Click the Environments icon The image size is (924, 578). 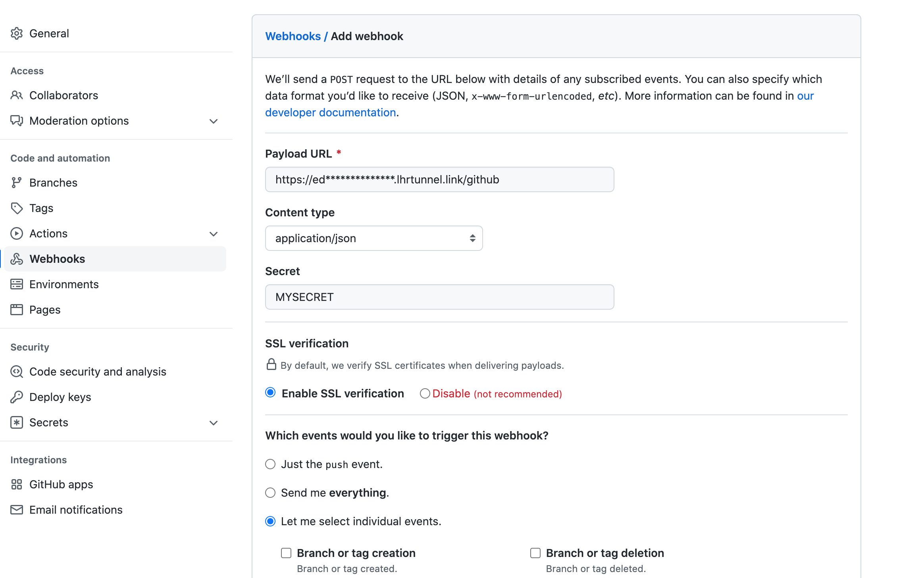point(17,284)
